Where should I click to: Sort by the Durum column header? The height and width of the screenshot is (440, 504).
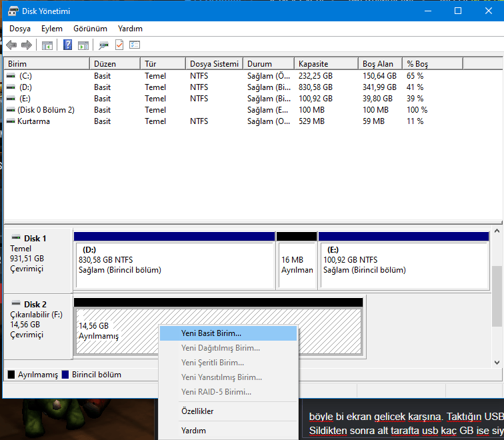(269, 63)
